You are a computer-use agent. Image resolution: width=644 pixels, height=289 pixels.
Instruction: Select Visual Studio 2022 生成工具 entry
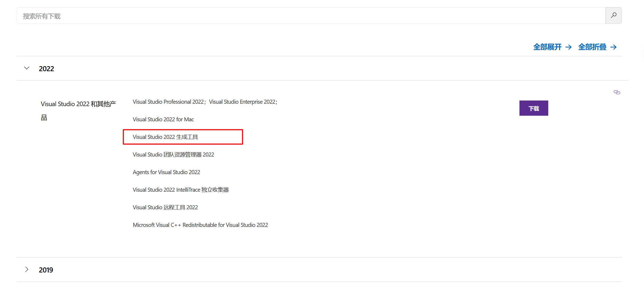(x=165, y=137)
